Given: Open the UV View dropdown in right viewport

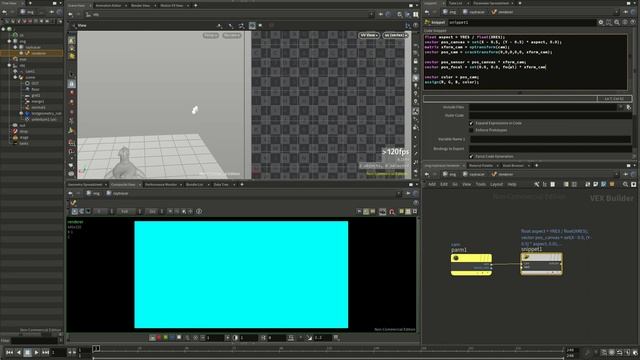Looking at the screenshot, I should (x=369, y=36).
